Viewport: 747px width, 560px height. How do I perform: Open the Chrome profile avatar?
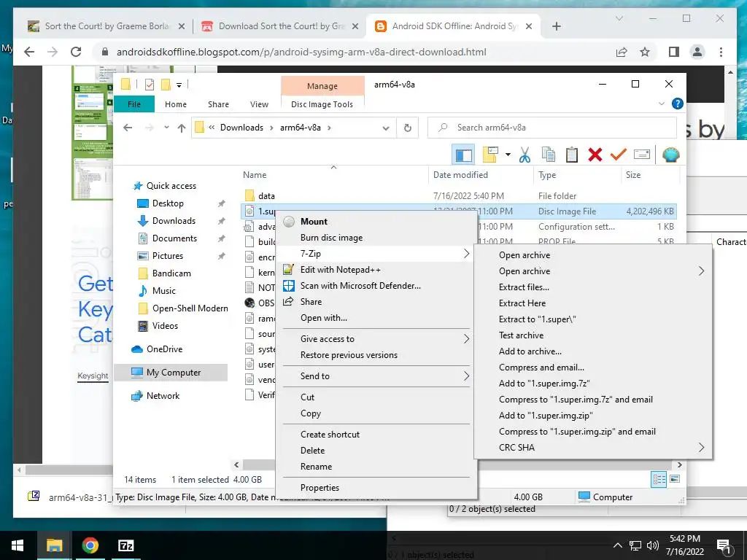tap(697, 52)
